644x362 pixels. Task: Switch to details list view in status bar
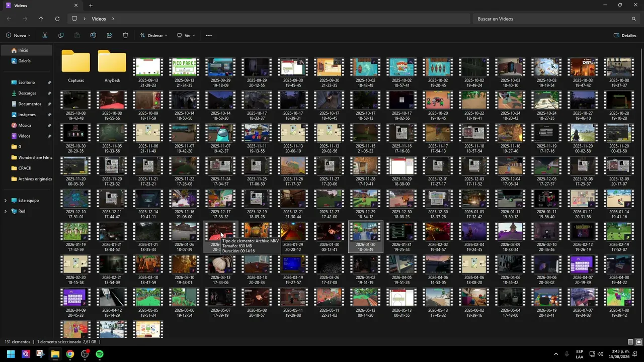click(630, 342)
